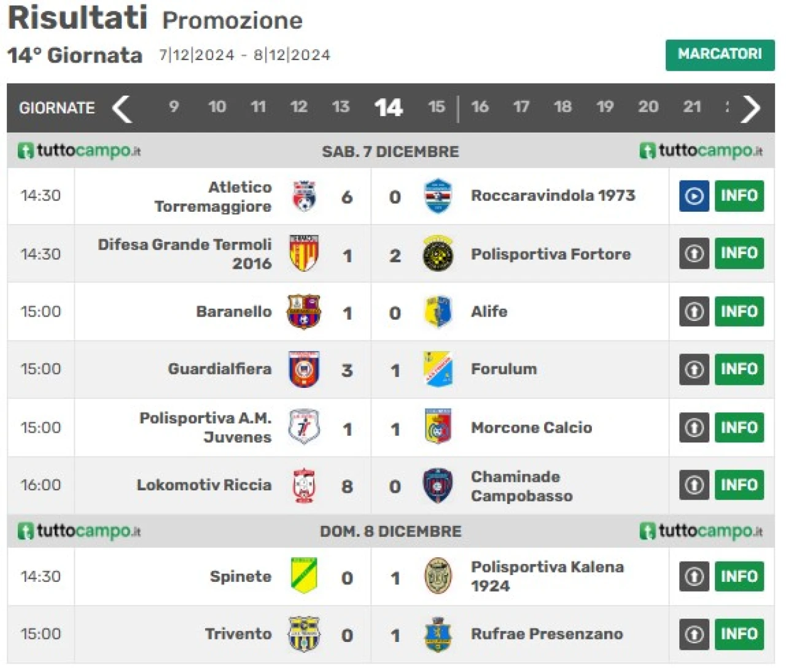786x672 pixels.
Task: Switch to giornata 9
Action: [174, 107]
